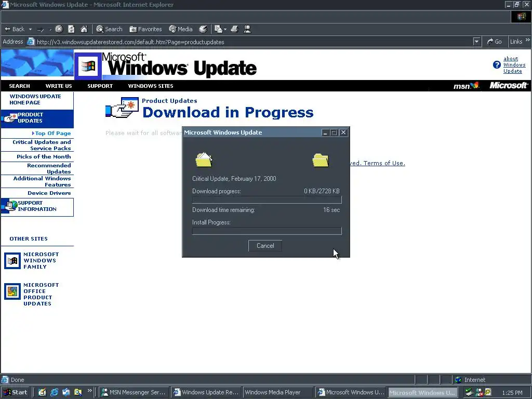Click the Microsoft logo in the navigation bar
The image size is (532, 399).
(508, 86)
